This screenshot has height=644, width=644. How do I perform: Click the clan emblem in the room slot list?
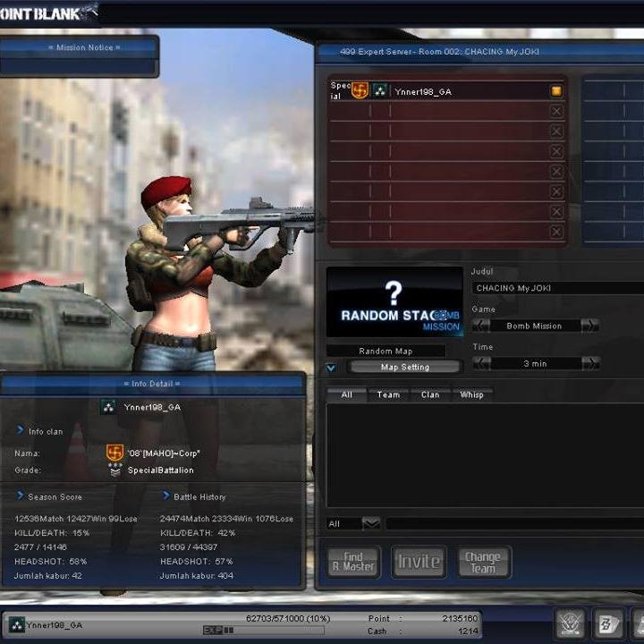[360, 90]
